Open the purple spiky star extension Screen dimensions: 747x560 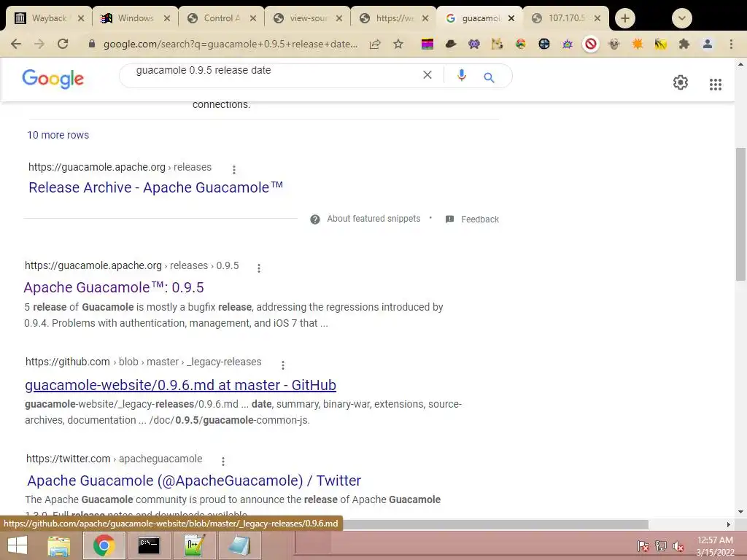point(568,44)
